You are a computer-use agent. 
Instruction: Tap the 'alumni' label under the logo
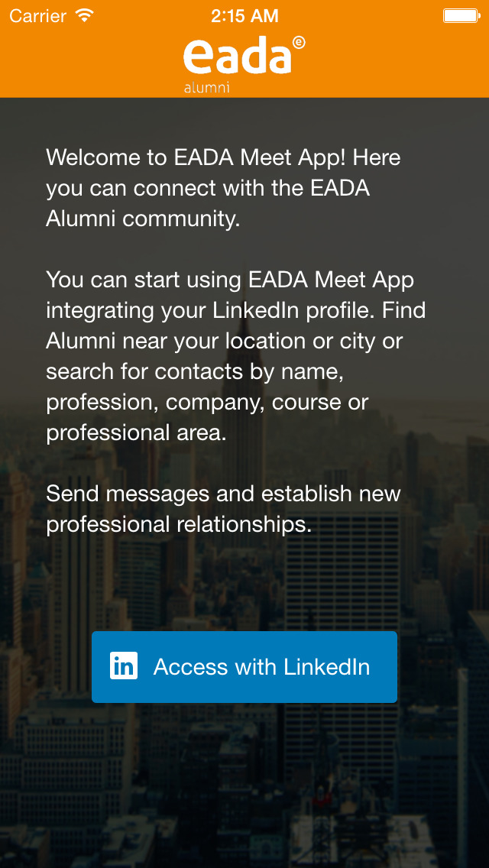[x=206, y=88]
